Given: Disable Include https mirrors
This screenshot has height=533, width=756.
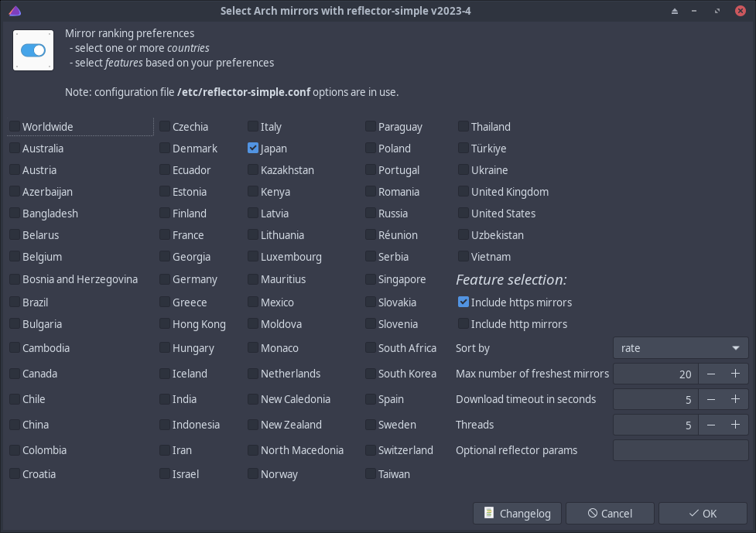Looking at the screenshot, I should [x=464, y=302].
